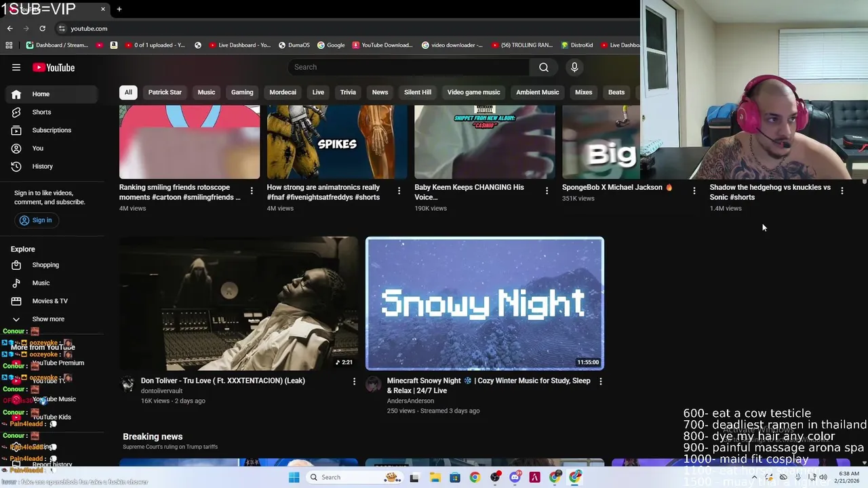Select the Trivia filter chip
Screen dimensions: 868x488
pyautogui.click(x=348, y=92)
